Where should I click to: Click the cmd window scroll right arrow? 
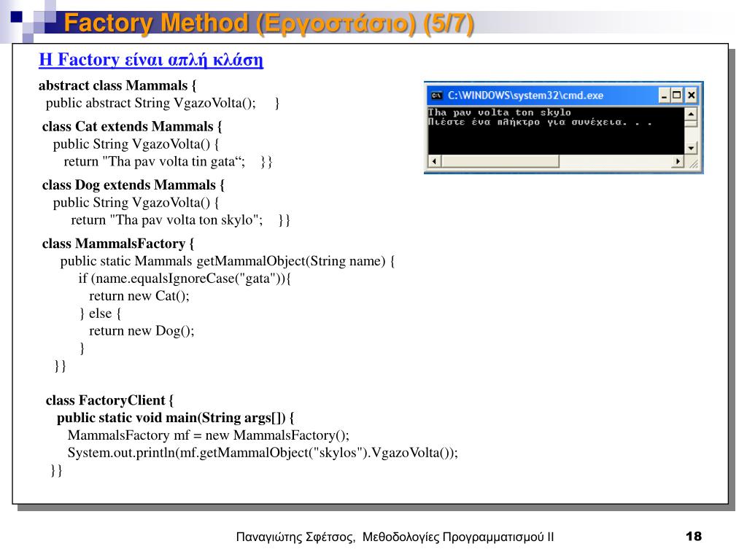[678, 161]
